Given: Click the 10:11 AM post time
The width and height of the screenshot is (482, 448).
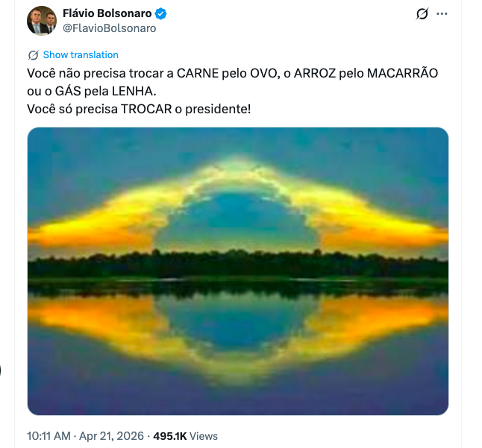Looking at the screenshot, I should pos(48,435).
